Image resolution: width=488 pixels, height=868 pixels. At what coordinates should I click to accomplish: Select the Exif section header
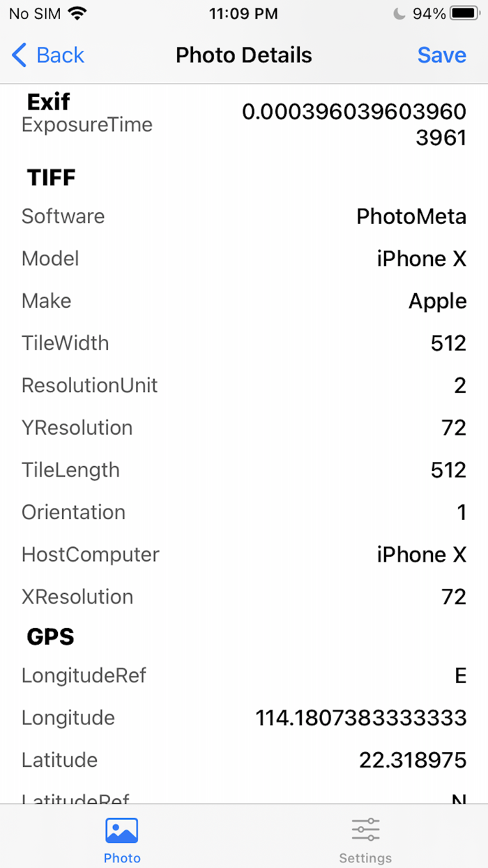point(47,100)
